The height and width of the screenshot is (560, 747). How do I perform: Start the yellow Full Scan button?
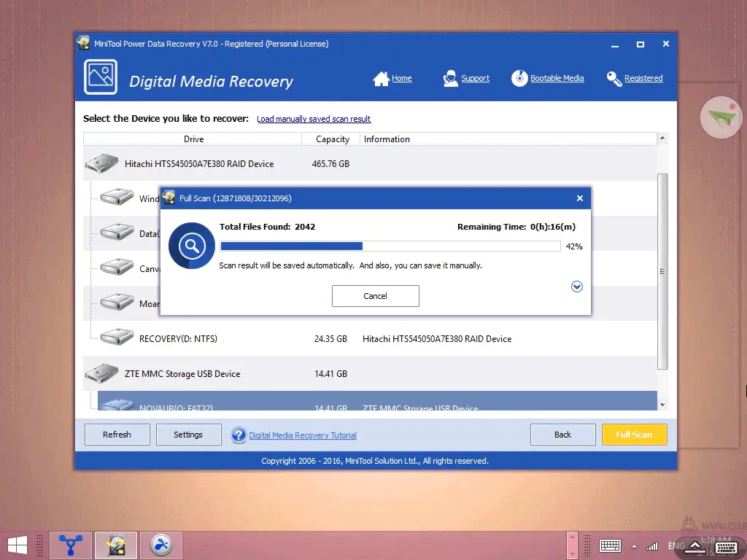634,435
